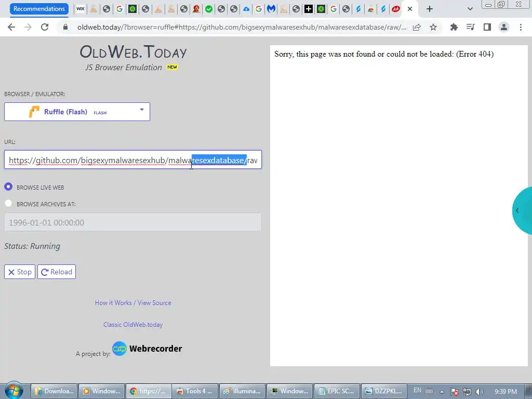Viewport: 532px width, 399px height.
Task: Click in the URL input field
Action: (x=133, y=160)
